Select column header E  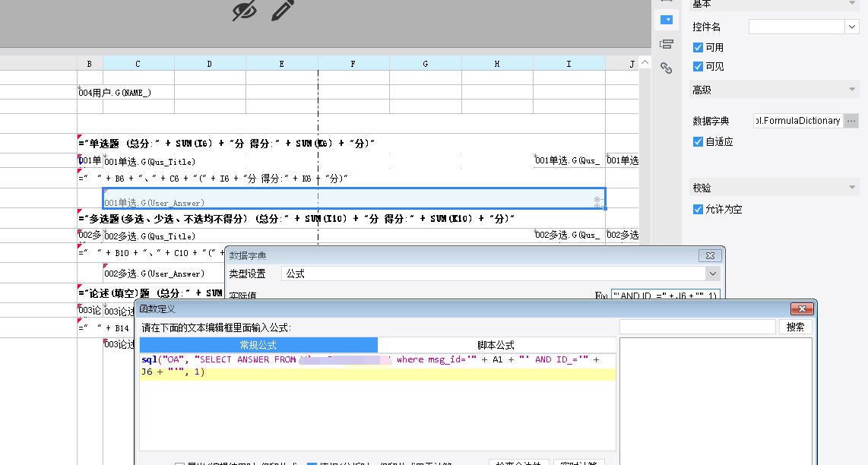[x=282, y=64]
